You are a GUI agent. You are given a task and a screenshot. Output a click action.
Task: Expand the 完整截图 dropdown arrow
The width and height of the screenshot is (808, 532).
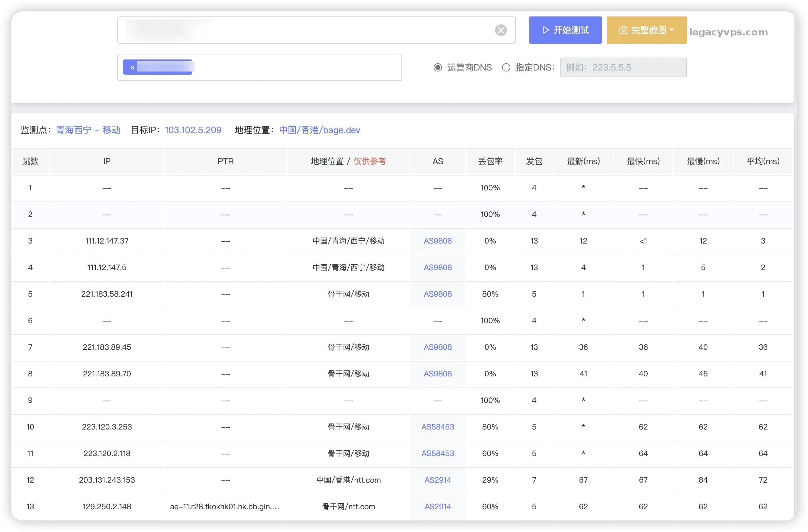click(x=672, y=30)
